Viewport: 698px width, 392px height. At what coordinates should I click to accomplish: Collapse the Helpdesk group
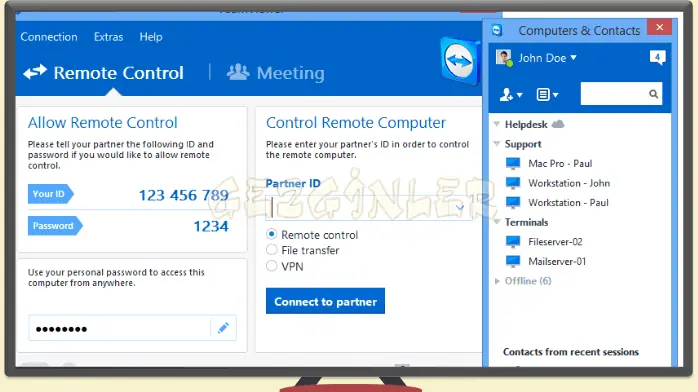(x=497, y=124)
